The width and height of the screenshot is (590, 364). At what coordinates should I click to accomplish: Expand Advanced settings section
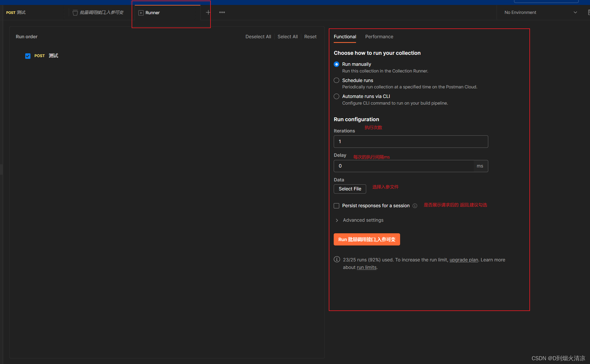pos(359,220)
